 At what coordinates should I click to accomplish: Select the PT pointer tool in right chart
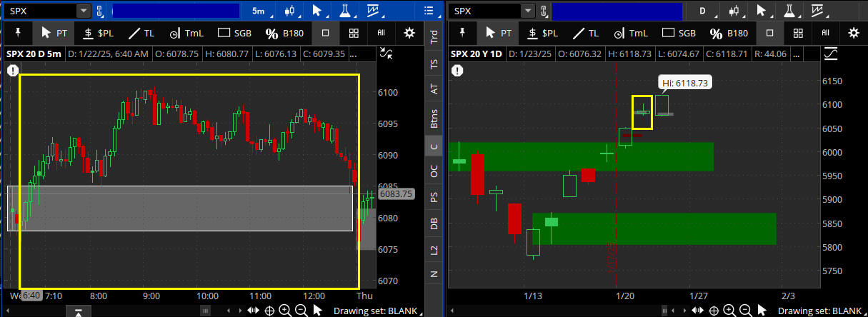pyautogui.click(x=498, y=33)
